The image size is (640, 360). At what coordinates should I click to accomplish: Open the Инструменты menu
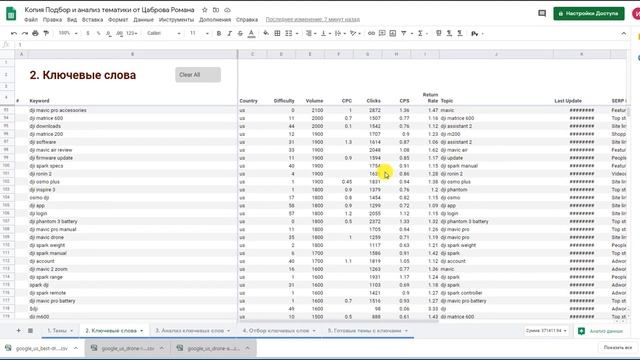(x=176, y=20)
